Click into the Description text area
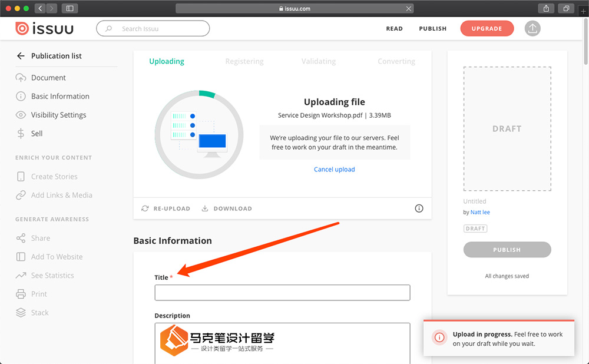Image resolution: width=589 pixels, height=364 pixels. tap(282, 343)
